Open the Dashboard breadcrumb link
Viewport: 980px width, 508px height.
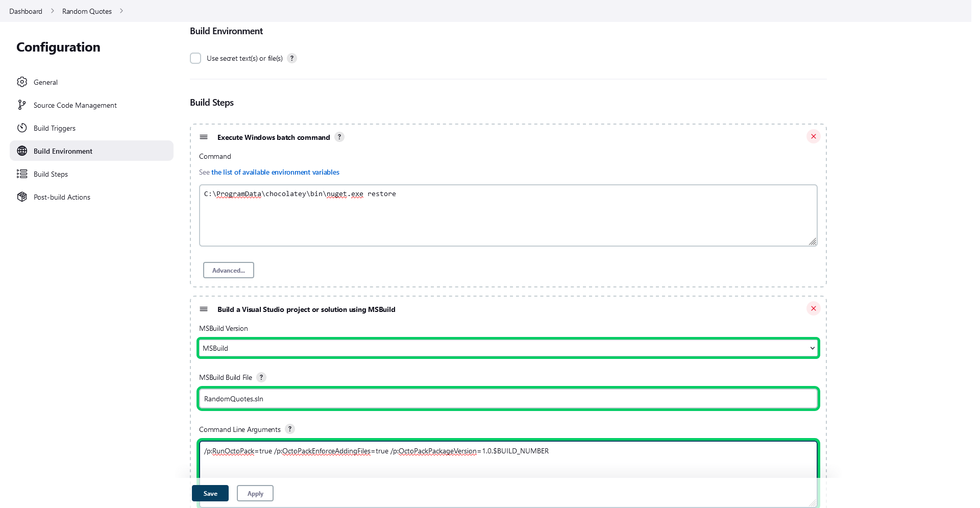[26, 11]
